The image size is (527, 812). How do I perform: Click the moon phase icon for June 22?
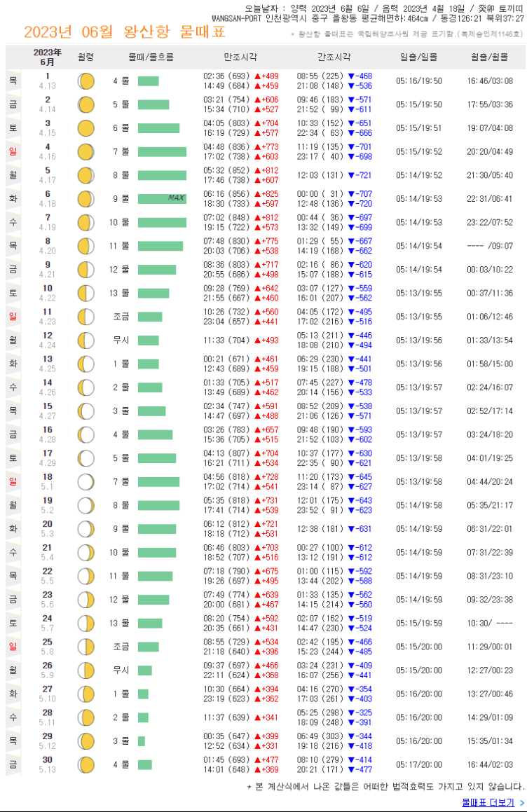click(86, 576)
